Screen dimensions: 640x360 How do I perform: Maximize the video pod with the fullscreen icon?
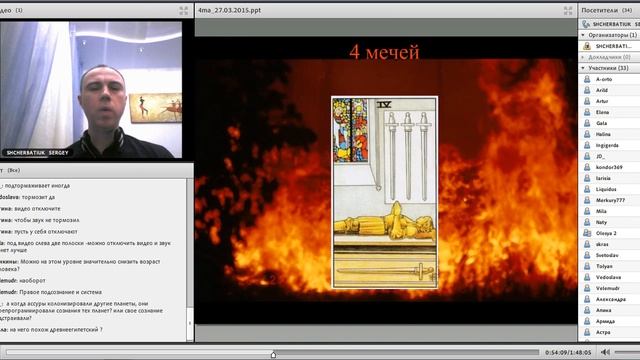pyautogui.click(x=184, y=11)
